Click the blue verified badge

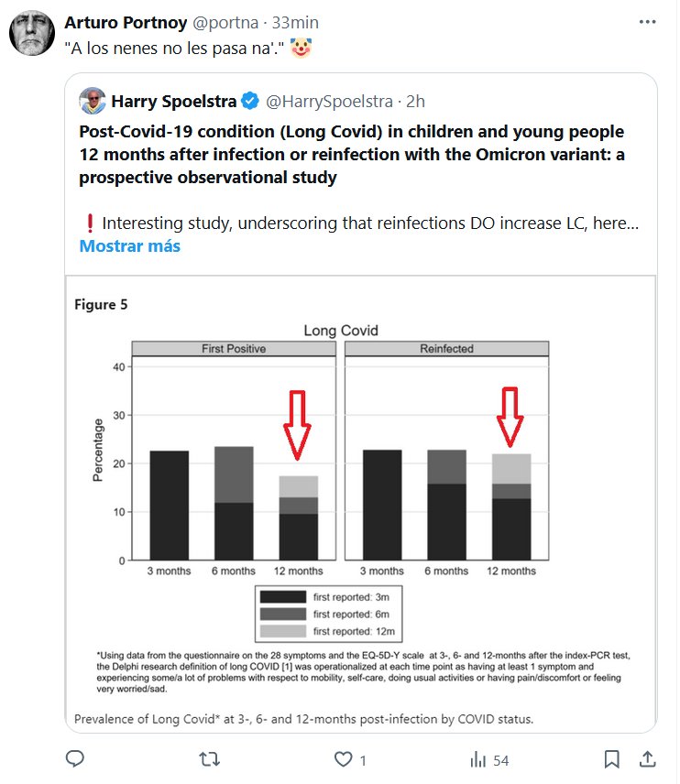tap(249, 101)
